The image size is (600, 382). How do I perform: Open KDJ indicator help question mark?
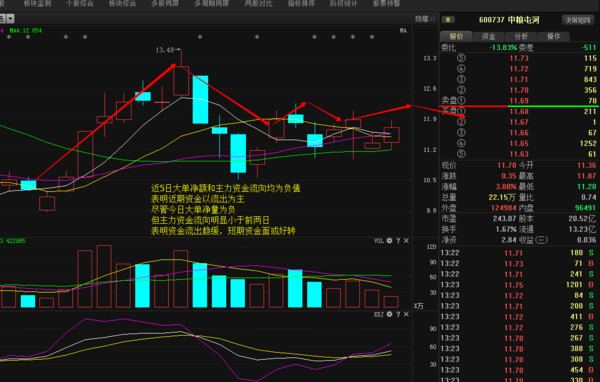[x=398, y=314]
